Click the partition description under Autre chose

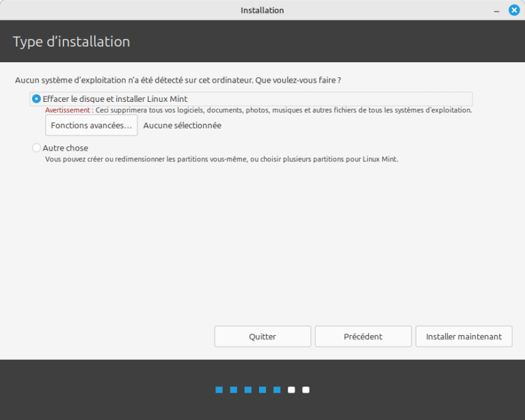pyautogui.click(x=221, y=159)
